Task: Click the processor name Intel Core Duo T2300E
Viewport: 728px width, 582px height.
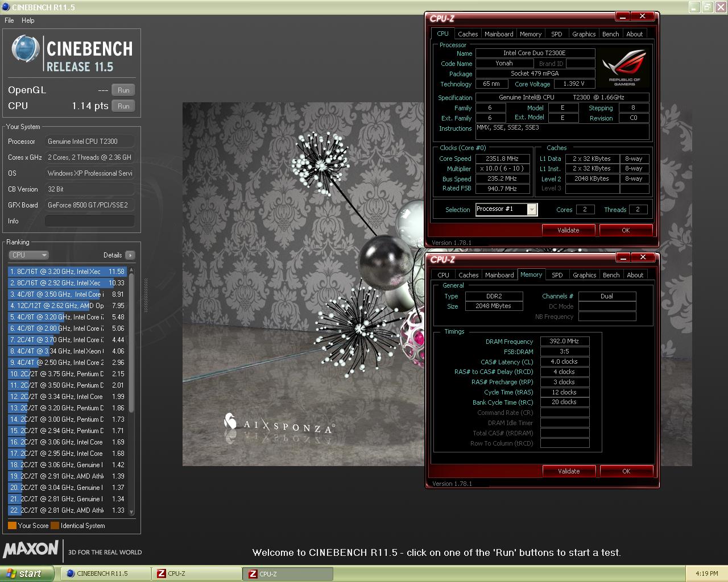Action: pyautogui.click(x=535, y=53)
